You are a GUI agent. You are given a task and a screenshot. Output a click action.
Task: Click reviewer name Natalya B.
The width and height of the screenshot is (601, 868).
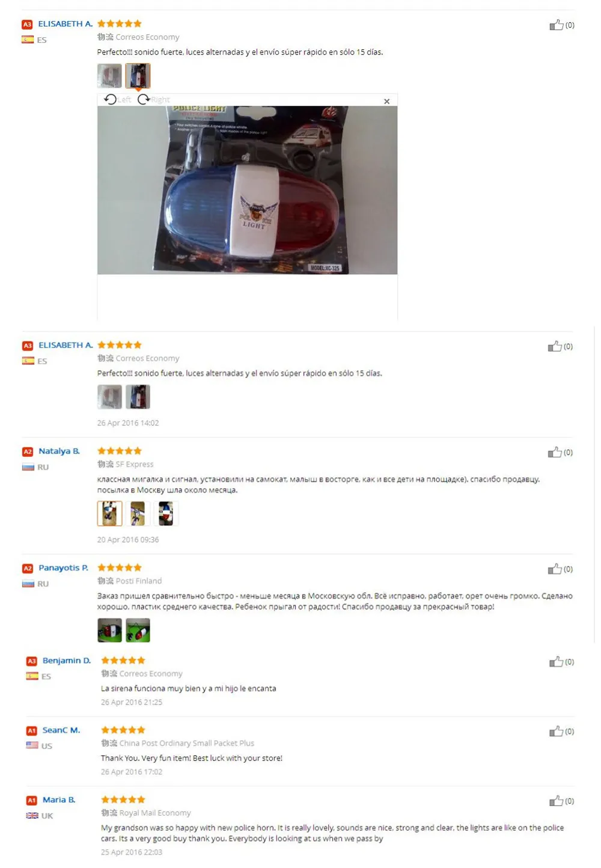point(59,451)
